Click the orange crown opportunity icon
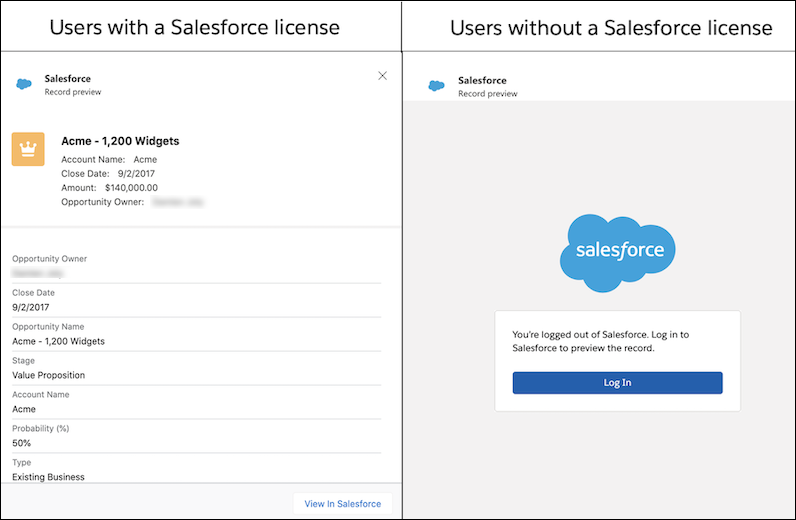Screen dimensions: 796x520 pyautogui.click(x=28, y=149)
